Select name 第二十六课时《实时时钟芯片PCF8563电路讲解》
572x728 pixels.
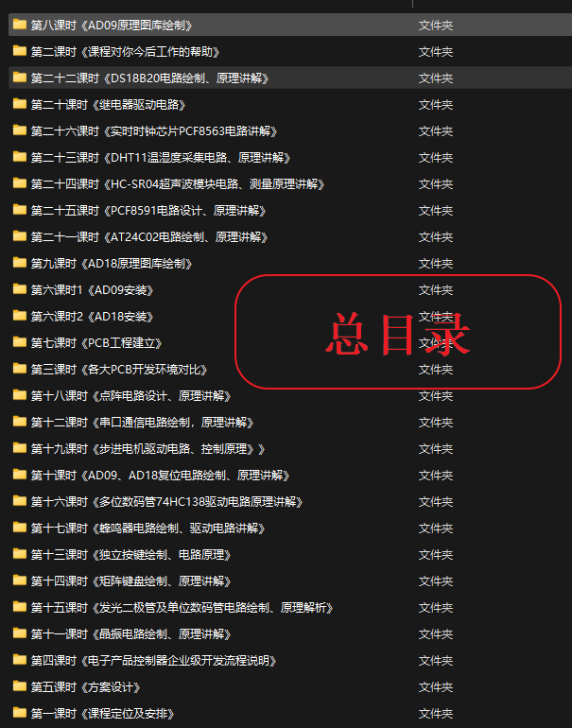[154, 130]
